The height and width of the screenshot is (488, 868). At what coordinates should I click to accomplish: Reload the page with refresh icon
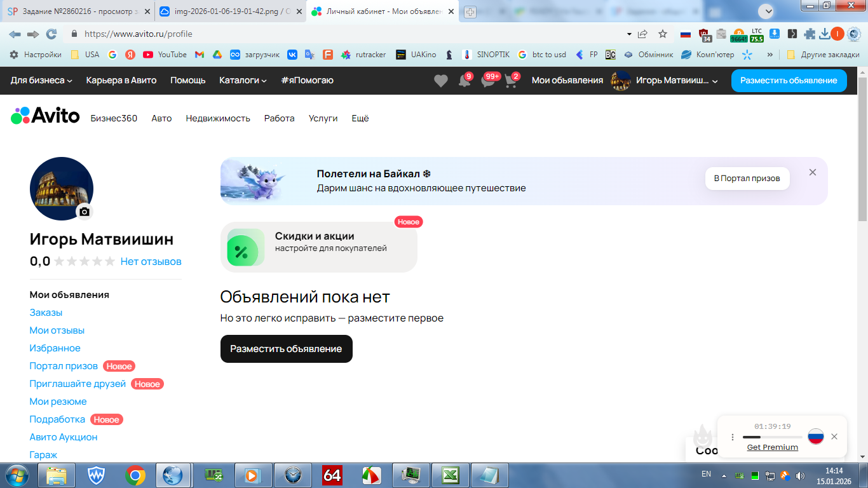[x=51, y=34]
